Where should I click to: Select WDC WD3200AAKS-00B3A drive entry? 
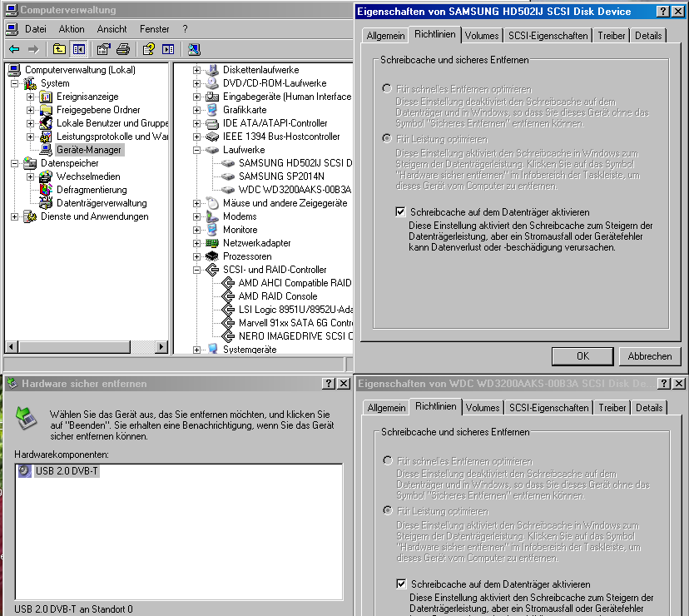pyautogui.click(x=295, y=190)
